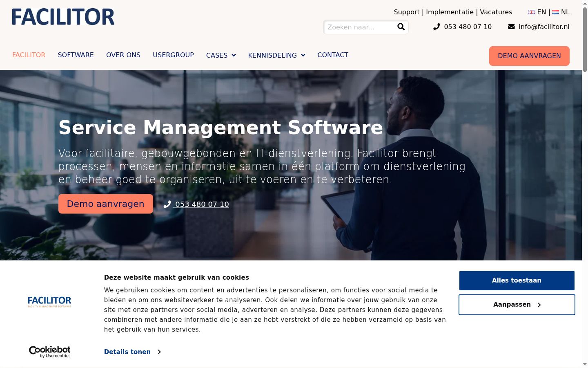588x368 pixels.
Task: Open the Usergroup menu item
Action: click(173, 55)
